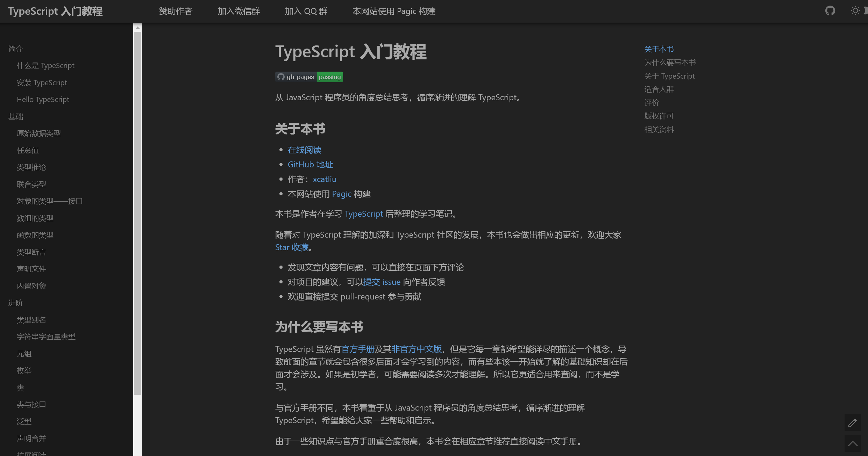Open 什么是 TypeScript in sidebar
This screenshot has height=456, width=868.
coord(45,66)
